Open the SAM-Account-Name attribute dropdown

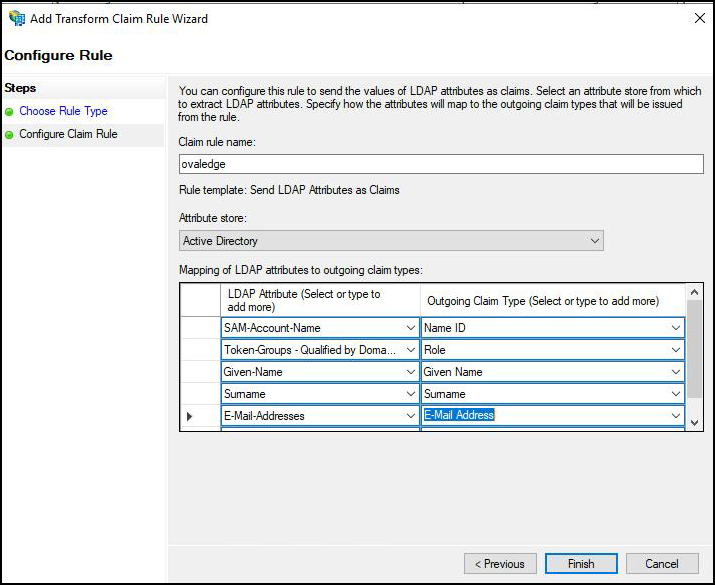click(411, 328)
